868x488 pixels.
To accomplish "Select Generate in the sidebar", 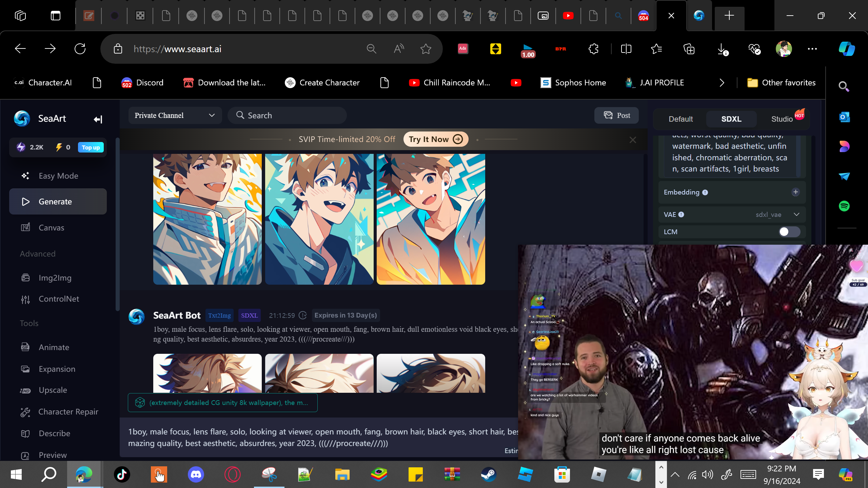I will 58,202.
